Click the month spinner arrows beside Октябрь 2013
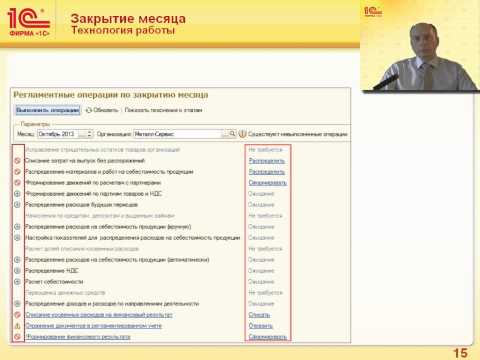The width and height of the screenshot is (480, 360). [x=89, y=134]
